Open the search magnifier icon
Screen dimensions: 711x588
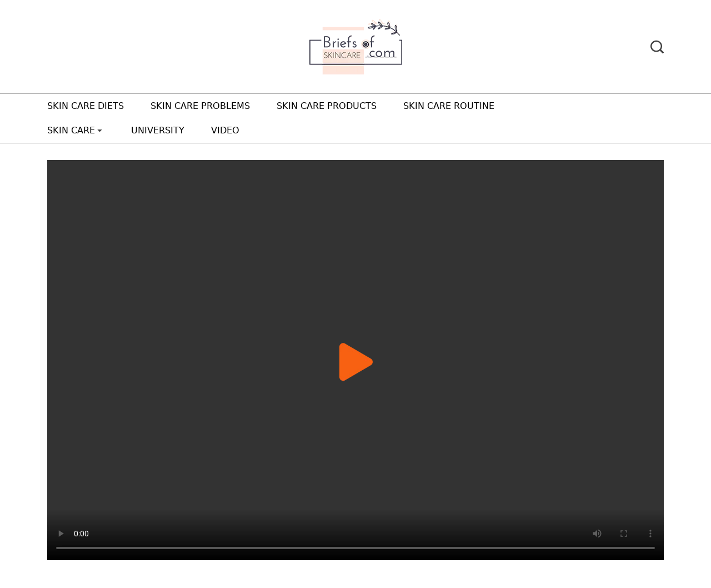(x=657, y=47)
